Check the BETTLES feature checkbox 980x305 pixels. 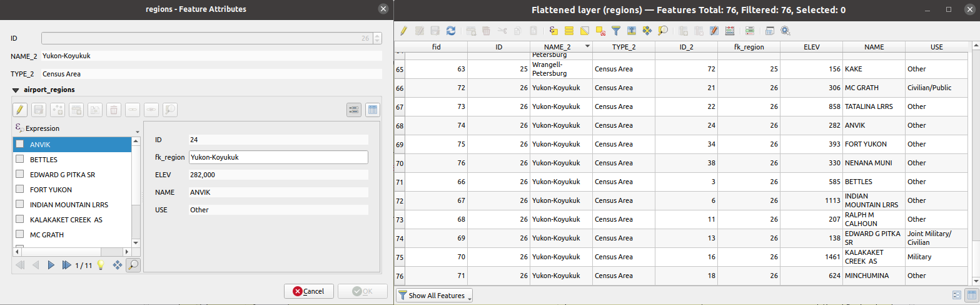point(20,159)
